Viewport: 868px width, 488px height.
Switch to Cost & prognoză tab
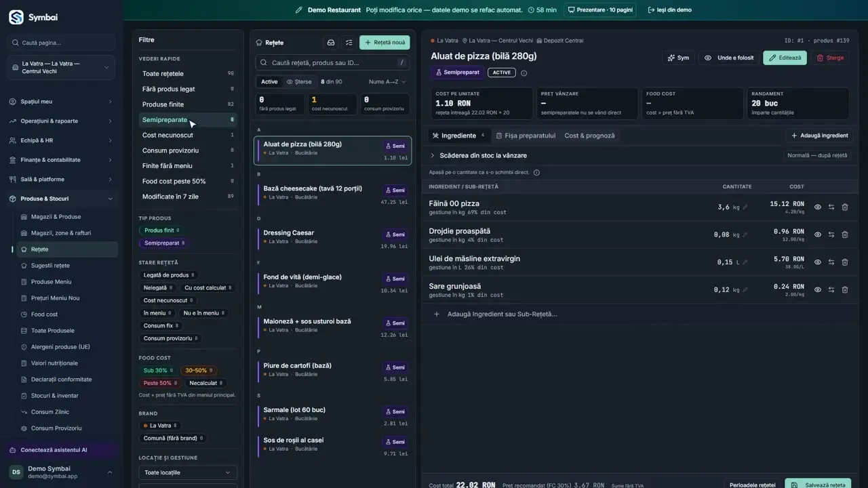589,136
